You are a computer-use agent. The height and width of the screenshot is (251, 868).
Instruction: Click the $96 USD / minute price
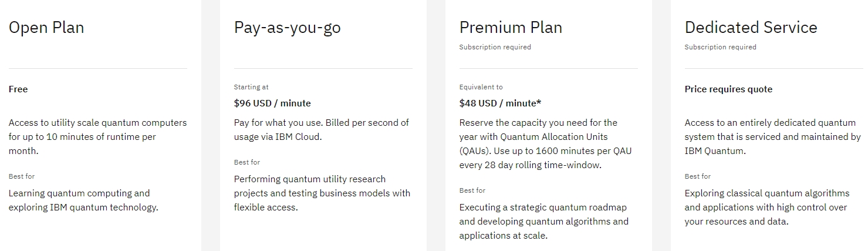(x=272, y=103)
